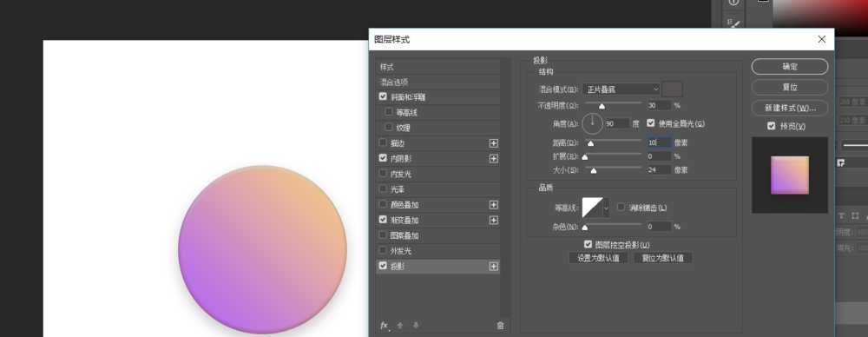Viewport: 868px width, 337px height.
Task: Check the 图案叠加 (Pattern Overlay) checkbox
Action: pyautogui.click(x=383, y=235)
